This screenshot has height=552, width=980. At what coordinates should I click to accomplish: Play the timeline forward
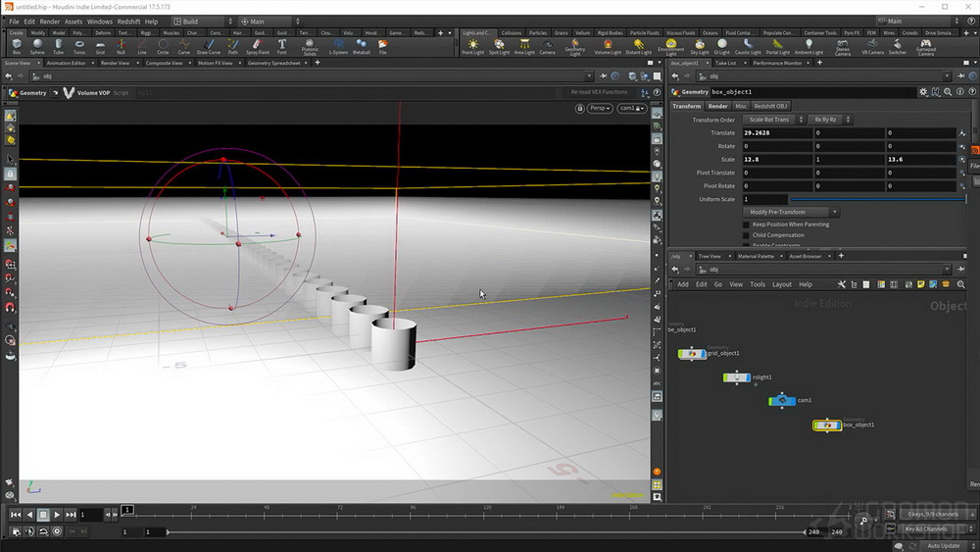(x=57, y=515)
